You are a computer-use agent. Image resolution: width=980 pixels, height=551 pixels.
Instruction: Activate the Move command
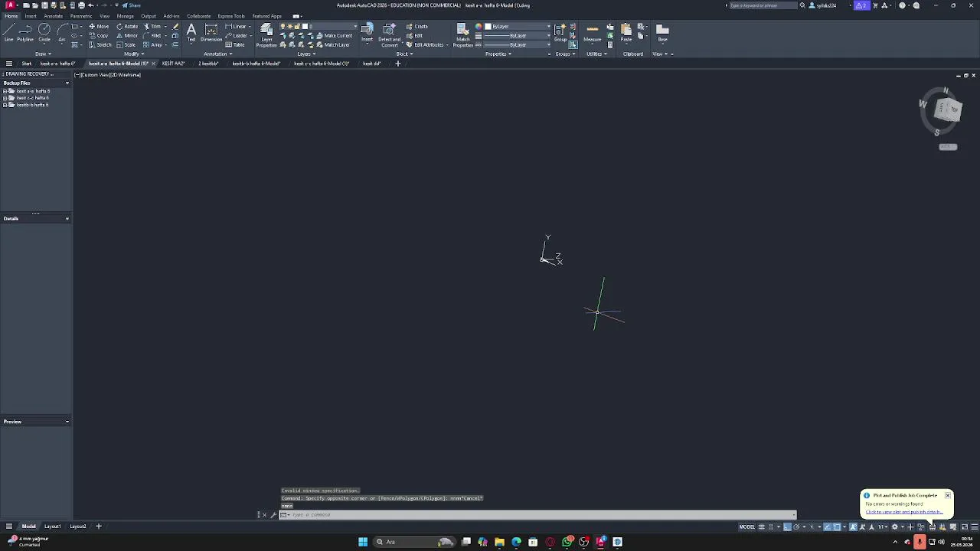click(x=99, y=26)
